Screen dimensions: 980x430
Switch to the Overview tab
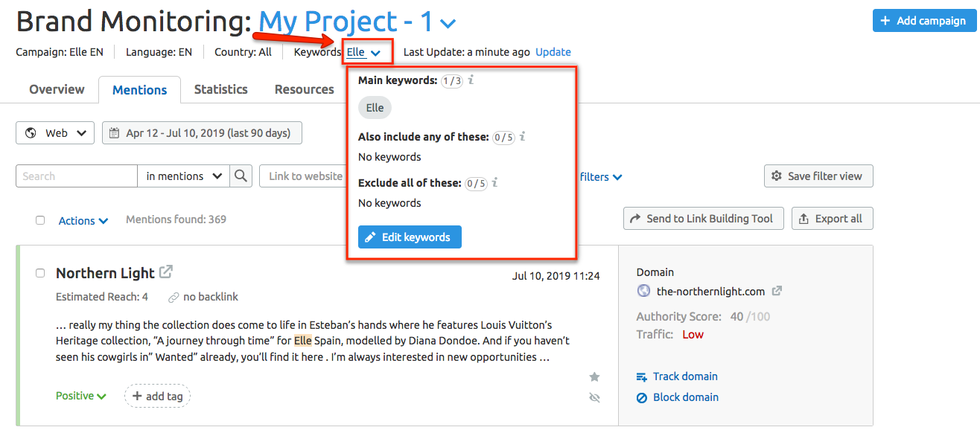pos(57,89)
